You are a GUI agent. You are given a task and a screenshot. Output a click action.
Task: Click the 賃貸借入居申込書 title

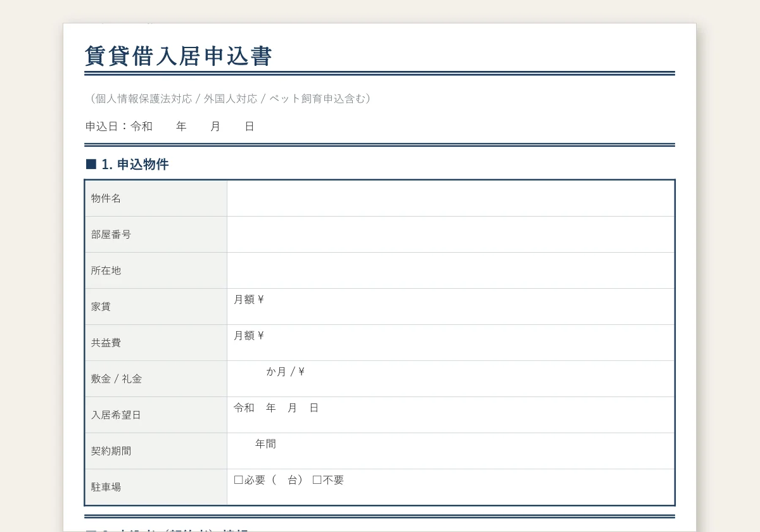[179, 56]
